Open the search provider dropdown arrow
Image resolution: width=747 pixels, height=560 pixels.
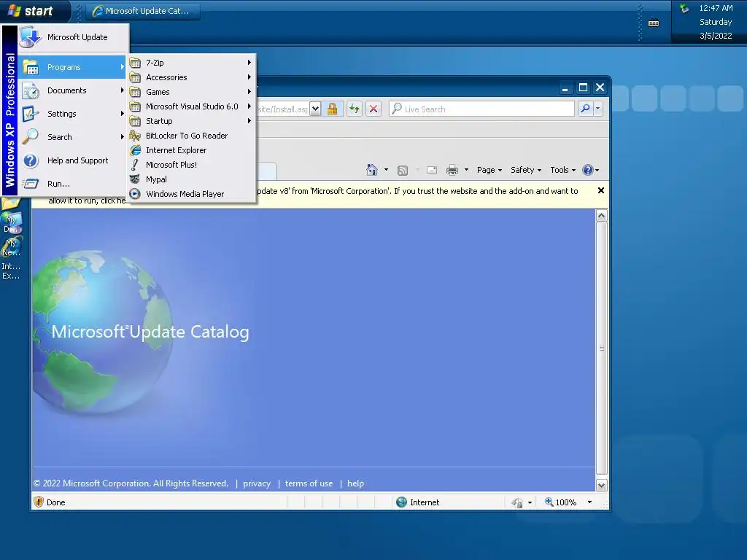[598, 109]
